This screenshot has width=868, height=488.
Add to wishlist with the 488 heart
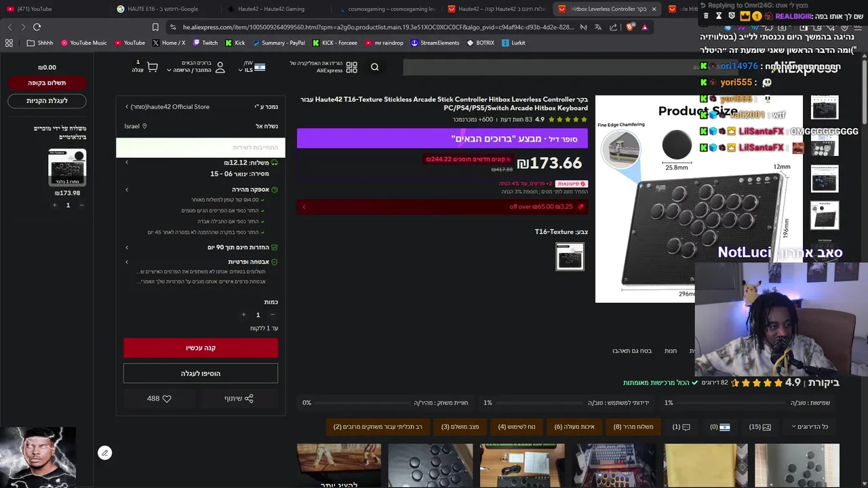(x=159, y=399)
